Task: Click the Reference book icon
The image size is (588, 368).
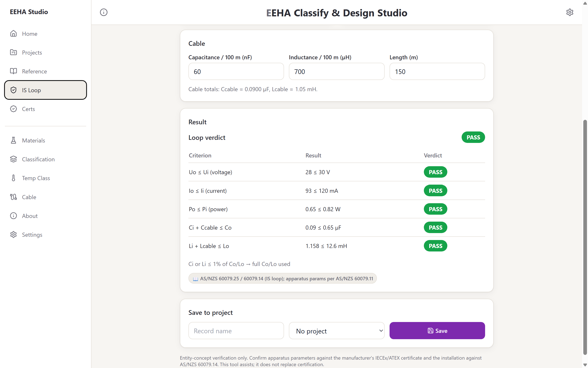Action: coord(13,71)
